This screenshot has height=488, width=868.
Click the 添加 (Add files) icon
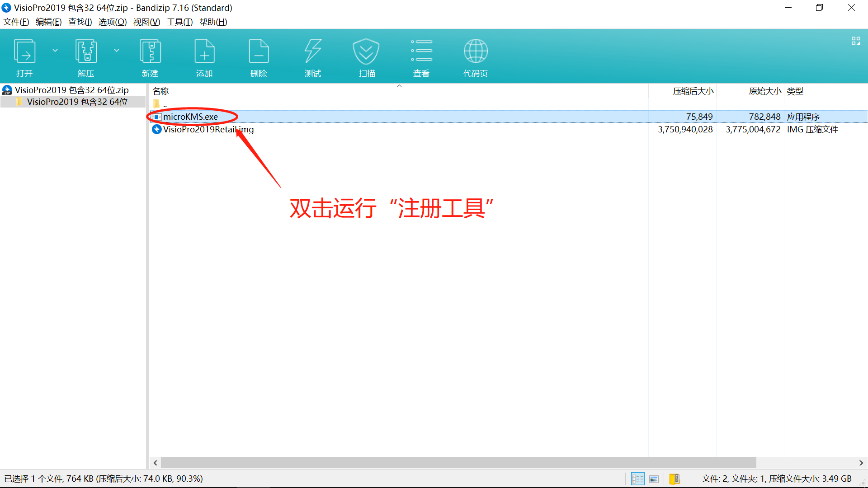pos(204,51)
